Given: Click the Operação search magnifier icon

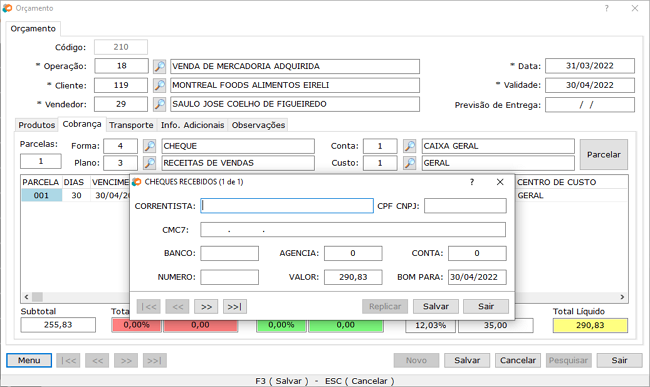Looking at the screenshot, I should click(159, 66).
